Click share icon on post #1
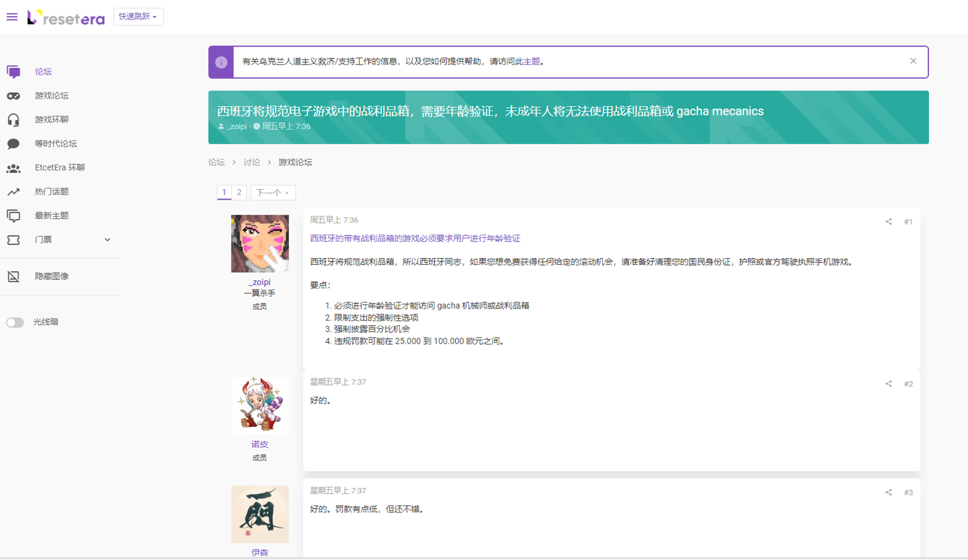 pyautogui.click(x=889, y=222)
